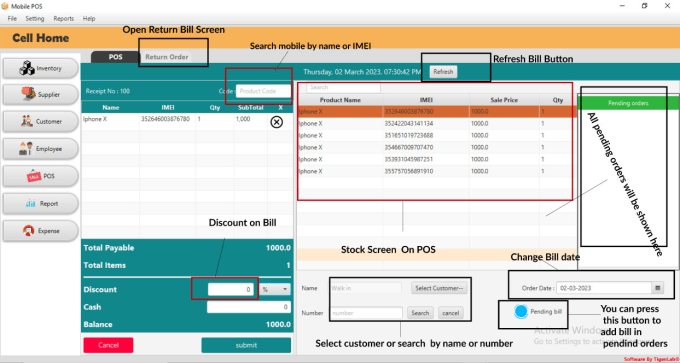Click the Pending orders header
The height and width of the screenshot is (363, 680).
(628, 103)
